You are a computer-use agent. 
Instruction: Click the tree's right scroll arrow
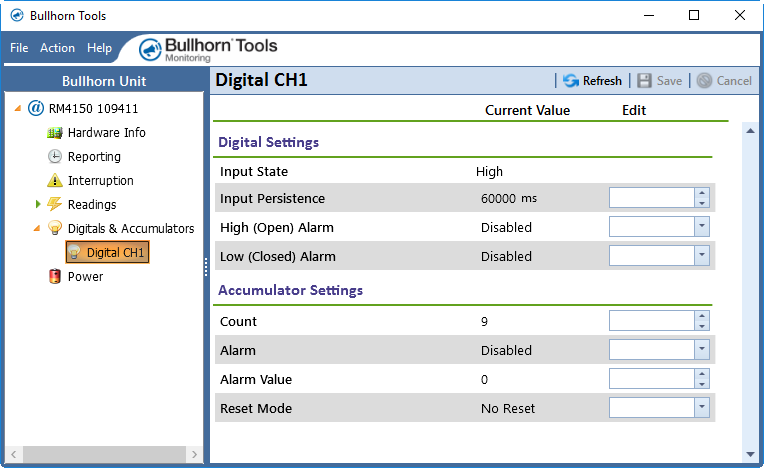194,454
